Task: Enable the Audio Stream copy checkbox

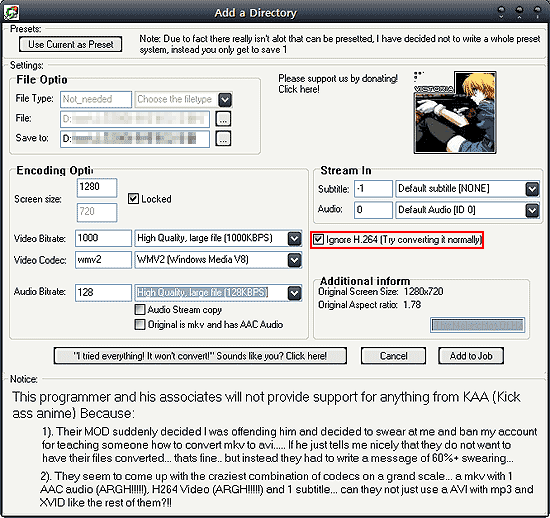Action: pos(140,310)
